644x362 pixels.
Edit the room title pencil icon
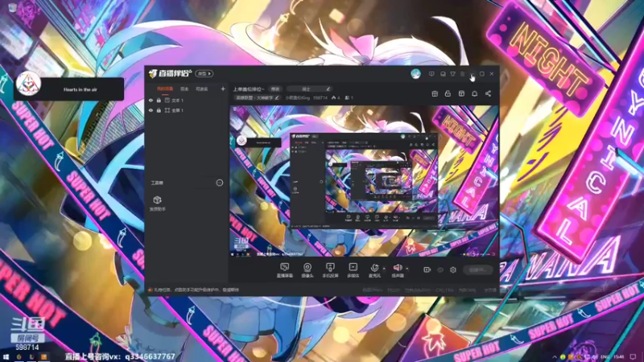click(328, 88)
